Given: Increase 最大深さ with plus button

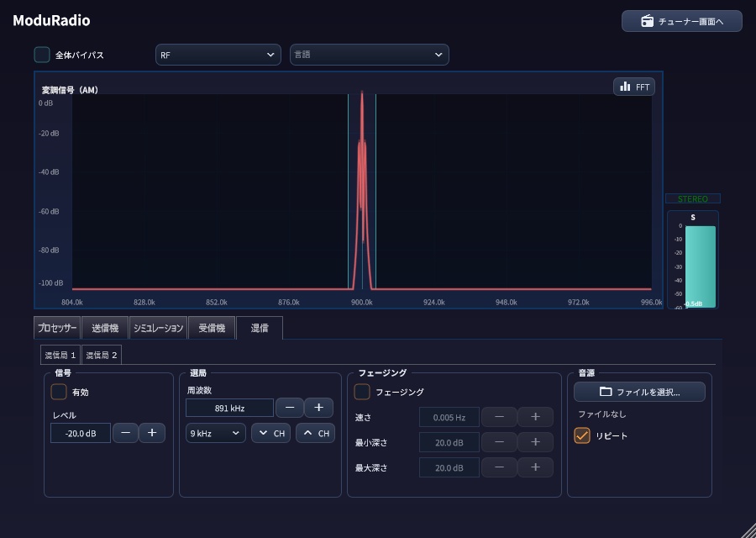Looking at the screenshot, I should click(x=535, y=467).
